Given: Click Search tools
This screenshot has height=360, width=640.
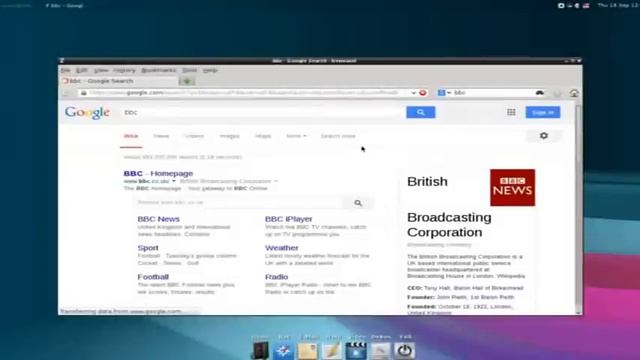Looking at the screenshot, I should [338, 136].
